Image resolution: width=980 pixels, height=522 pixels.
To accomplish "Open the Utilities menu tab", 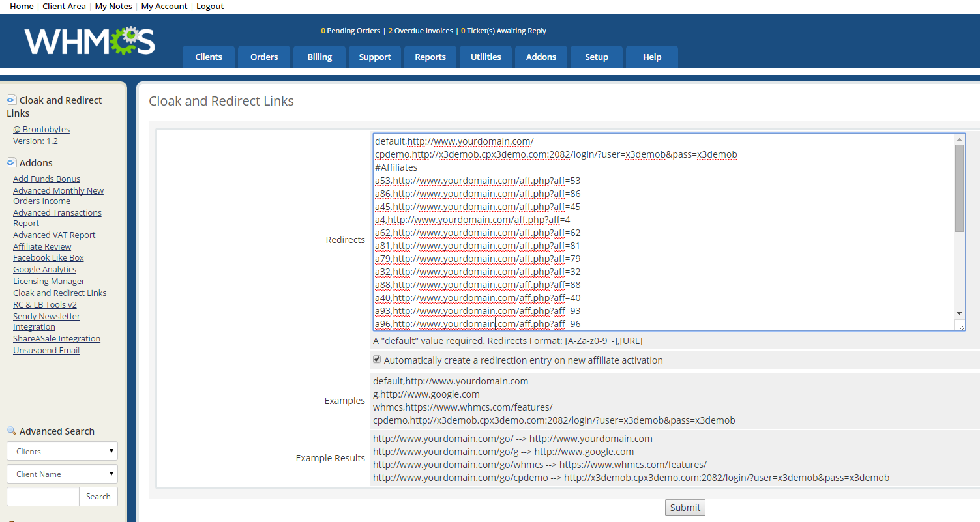I will coord(486,57).
